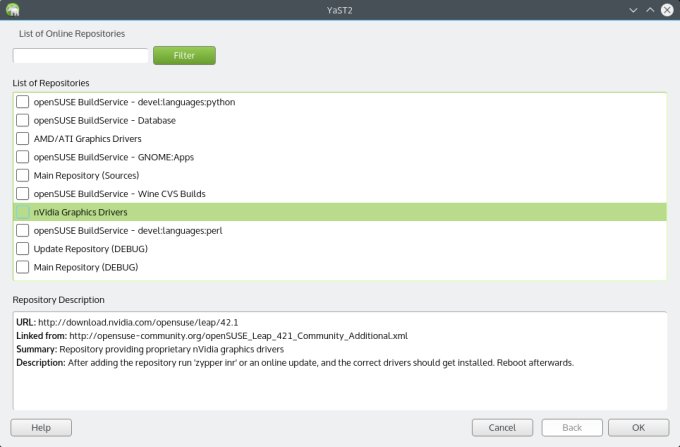Tick the Main Repository (DEBUG) checkbox

pyautogui.click(x=23, y=267)
